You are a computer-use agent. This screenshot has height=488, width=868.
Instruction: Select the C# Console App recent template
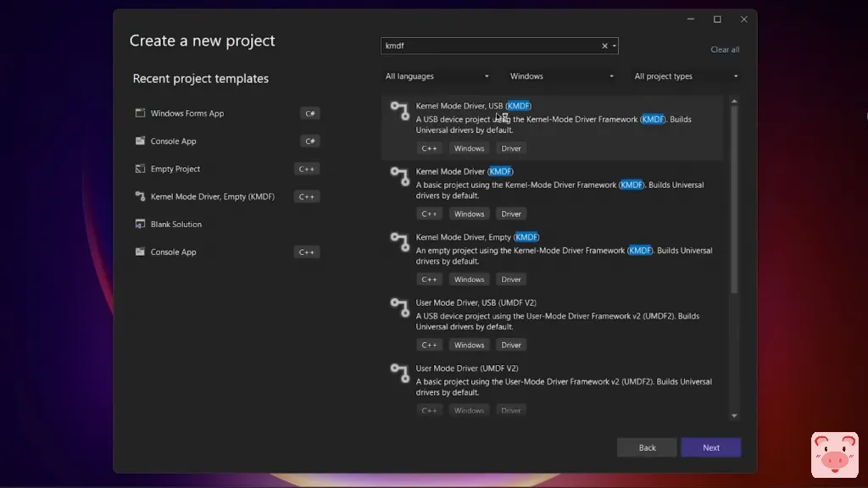tap(173, 141)
